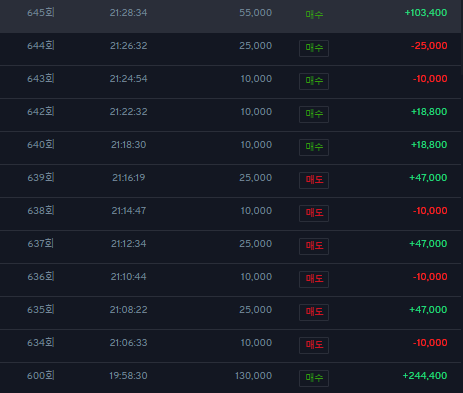Viewport: 463px width, 393px height.
Task: Click the +244,400 profit on row 600회
Action: coord(425,376)
